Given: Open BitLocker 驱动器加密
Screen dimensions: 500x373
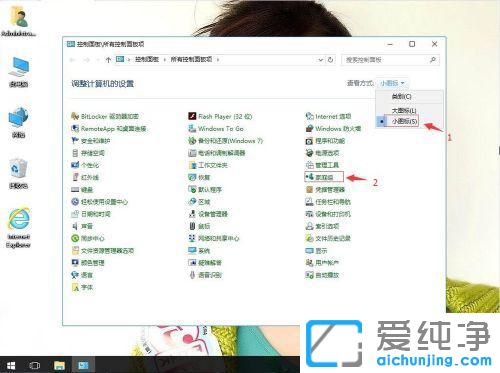Looking at the screenshot, I should pyautogui.click(x=105, y=116).
